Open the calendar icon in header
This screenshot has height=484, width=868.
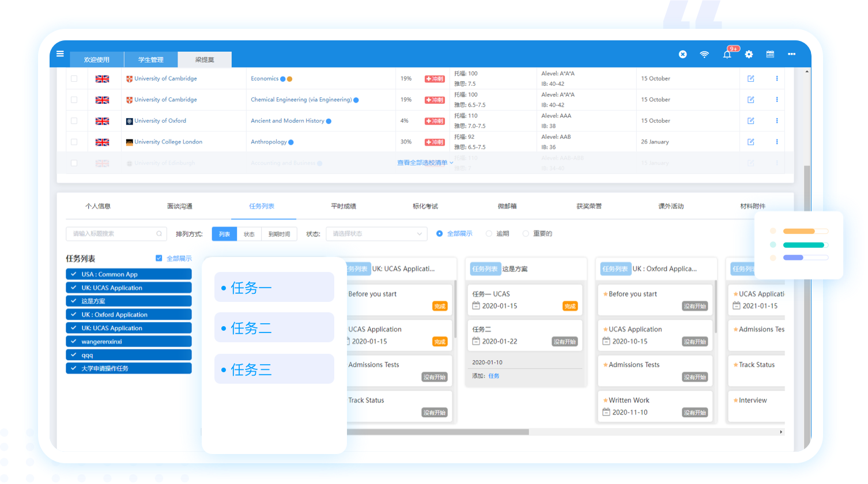(x=770, y=54)
